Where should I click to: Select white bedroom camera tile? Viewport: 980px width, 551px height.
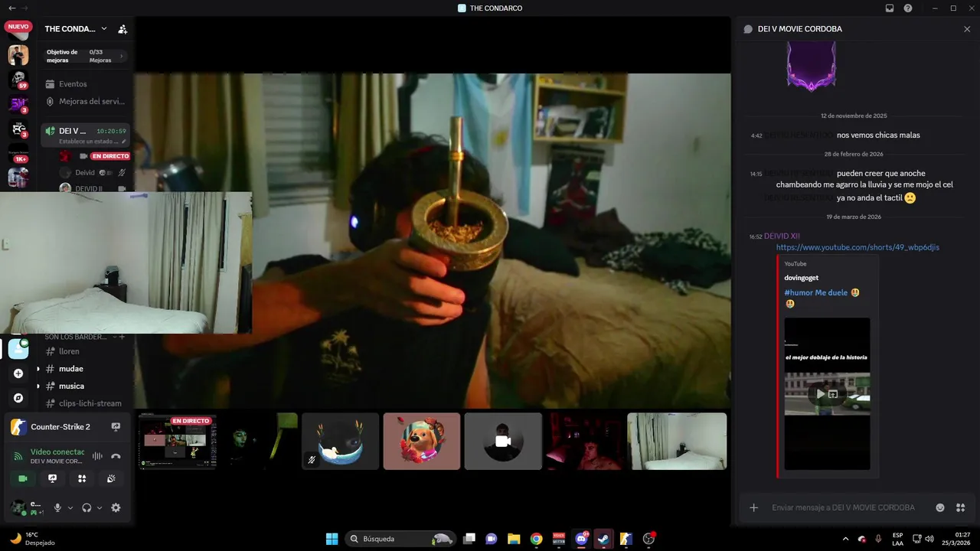tap(677, 442)
